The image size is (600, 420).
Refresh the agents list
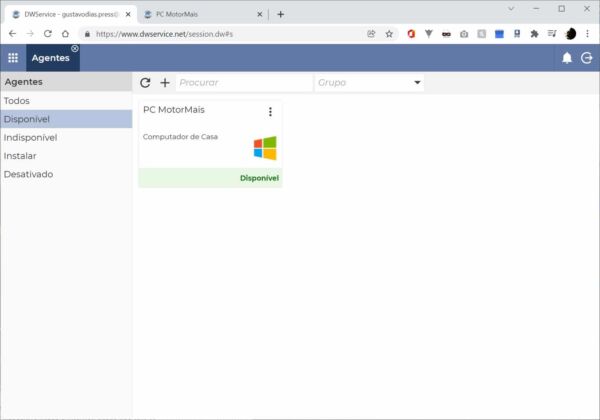click(x=145, y=83)
